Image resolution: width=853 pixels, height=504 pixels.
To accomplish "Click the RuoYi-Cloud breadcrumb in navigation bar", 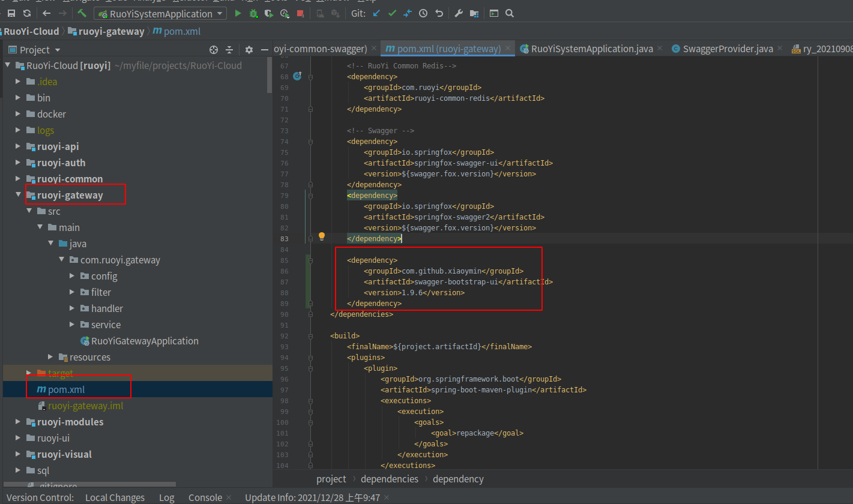I will point(31,31).
